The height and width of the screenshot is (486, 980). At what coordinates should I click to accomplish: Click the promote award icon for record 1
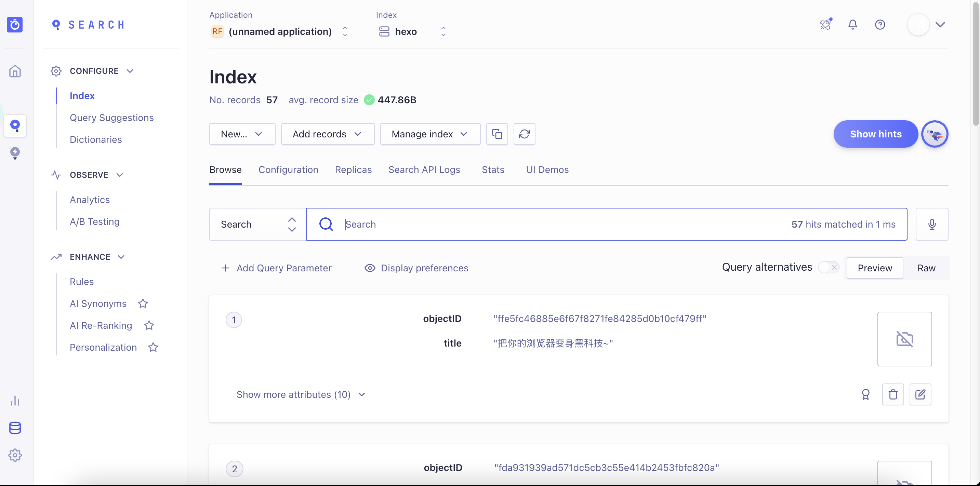click(x=865, y=394)
